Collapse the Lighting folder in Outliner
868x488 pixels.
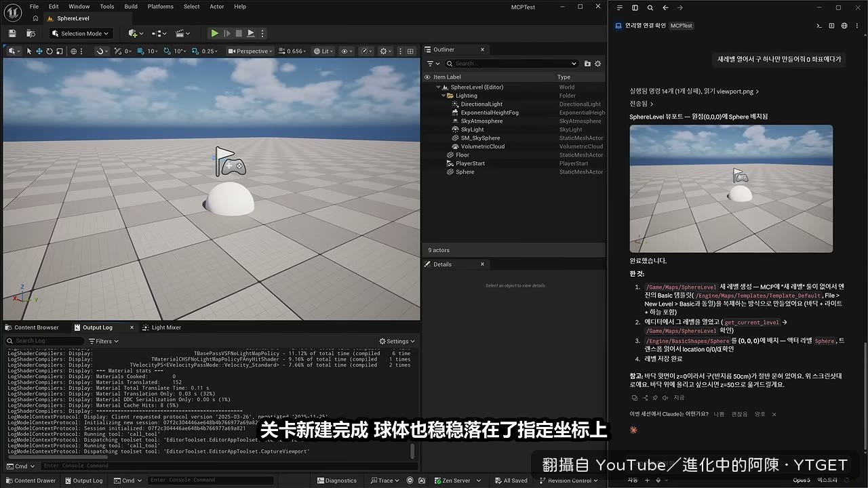tap(444, 96)
